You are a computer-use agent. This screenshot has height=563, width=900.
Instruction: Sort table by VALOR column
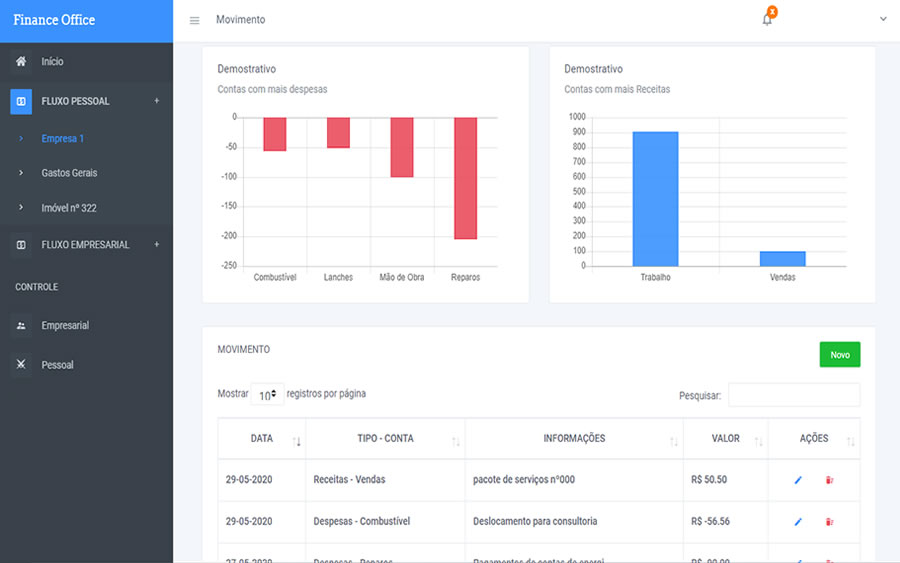tap(725, 439)
